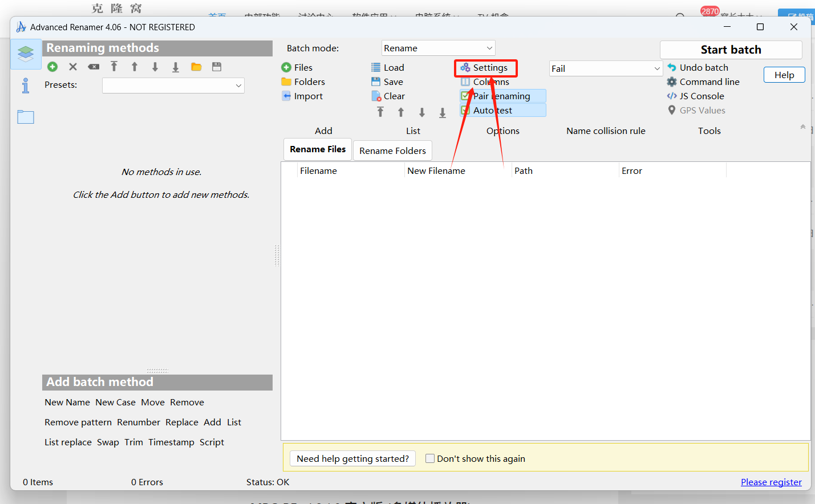Add Folders to the list
Screen dimensions: 815x504
(x=303, y=82)
